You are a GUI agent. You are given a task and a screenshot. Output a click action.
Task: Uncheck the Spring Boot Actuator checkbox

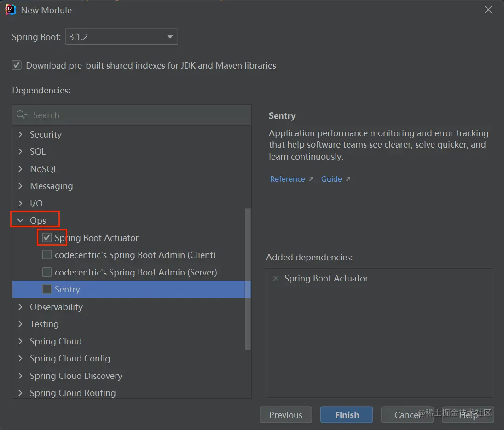click(x=47, y=238)
